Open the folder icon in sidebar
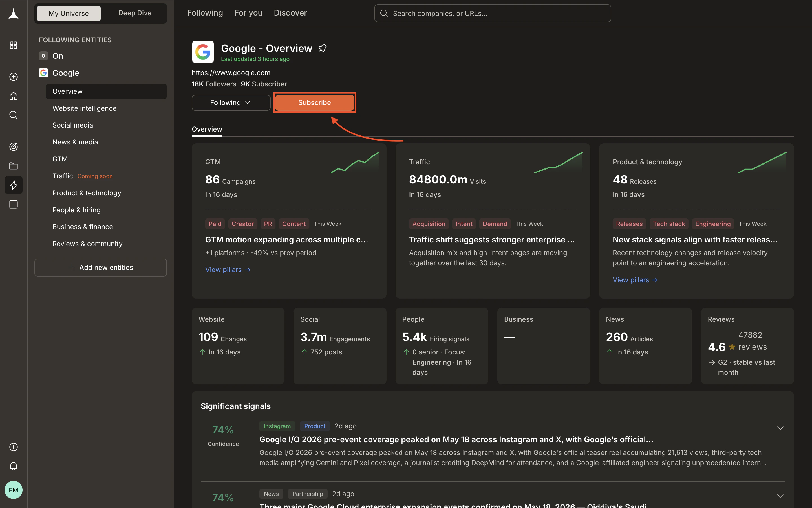 pos(14,166)
